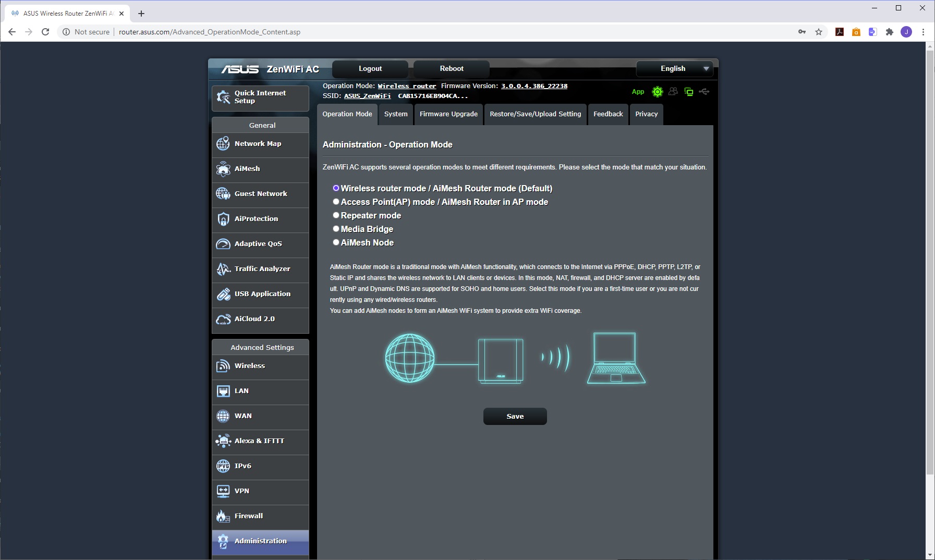Screen dimensions: 935x560
Task: Select Repeater mode radio button
Action: 336,215
